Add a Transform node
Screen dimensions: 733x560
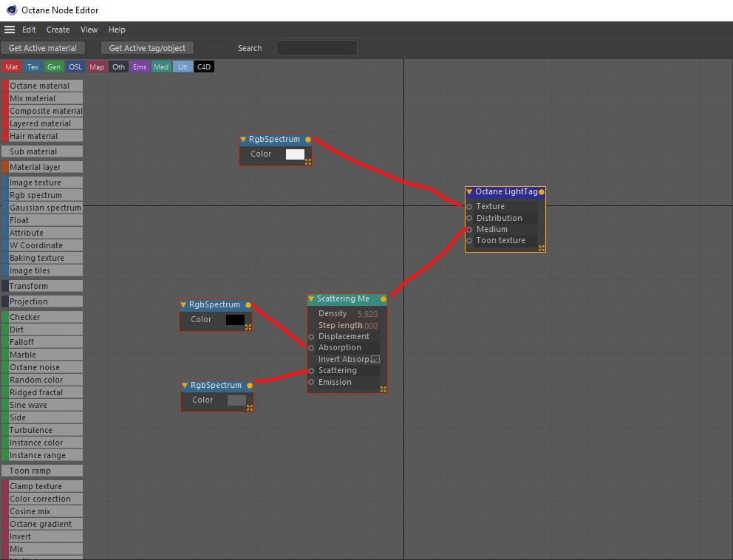(42, 286)
